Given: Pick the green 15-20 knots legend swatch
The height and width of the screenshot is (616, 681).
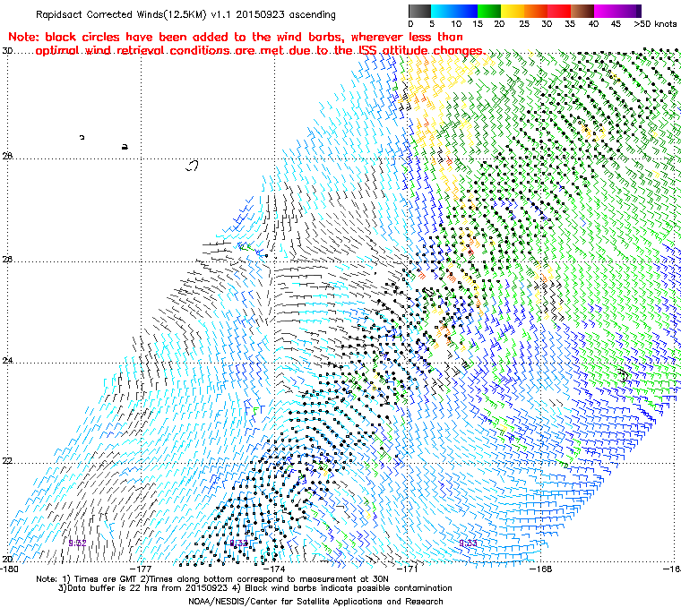Looking at the screenshot, I should [489, 12].
